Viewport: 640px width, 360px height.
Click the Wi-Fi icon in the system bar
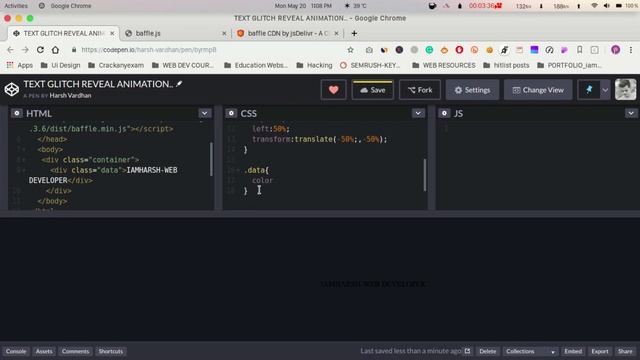pos(594,6)
